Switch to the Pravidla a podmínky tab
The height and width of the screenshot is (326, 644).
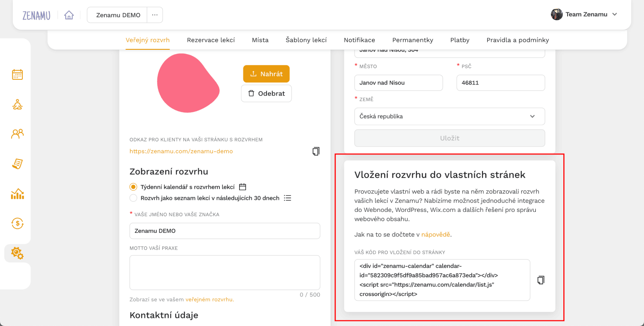[x=518, y=40]
